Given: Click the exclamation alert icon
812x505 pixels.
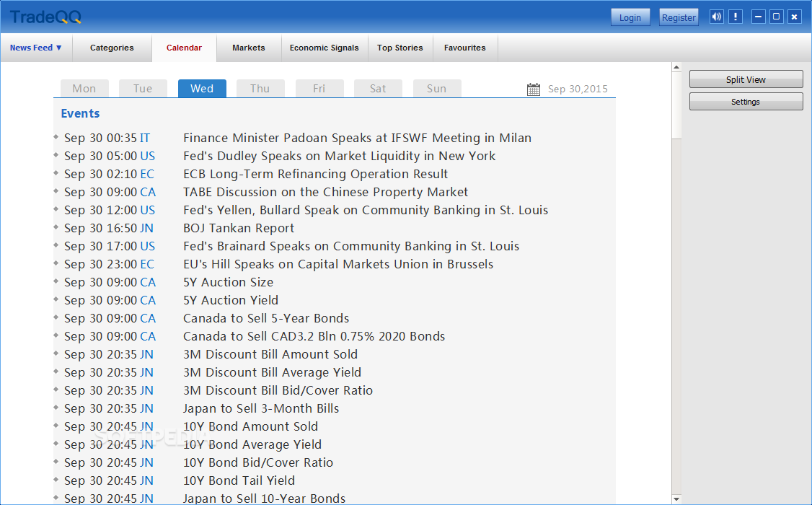Looking at the screenshot, I should [x=736, y=17].
